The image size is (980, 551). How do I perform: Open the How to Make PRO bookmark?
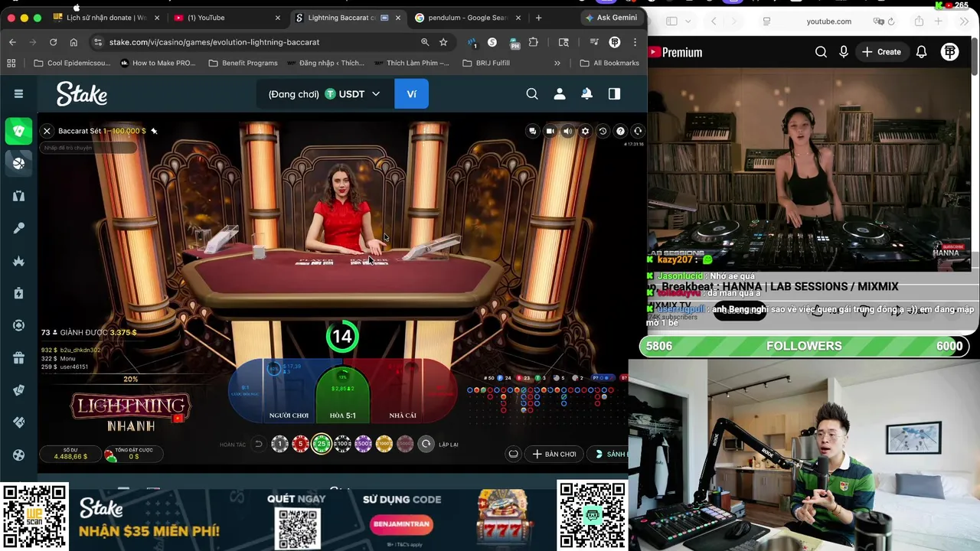[x=158, y=63]
